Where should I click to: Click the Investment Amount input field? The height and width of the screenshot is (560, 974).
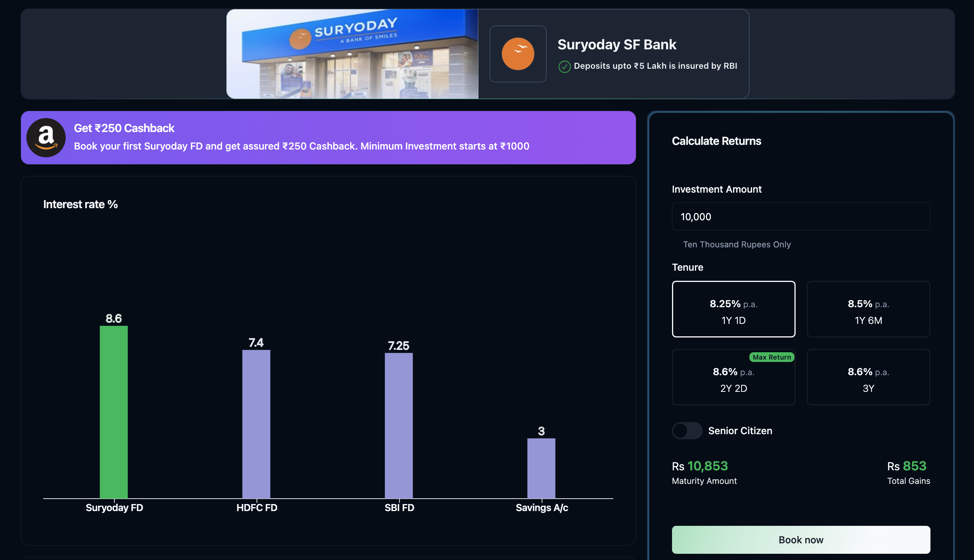801,216
